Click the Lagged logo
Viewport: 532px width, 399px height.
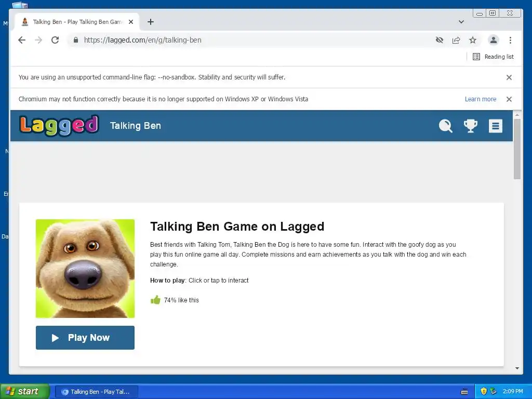[x=59, y=126]
